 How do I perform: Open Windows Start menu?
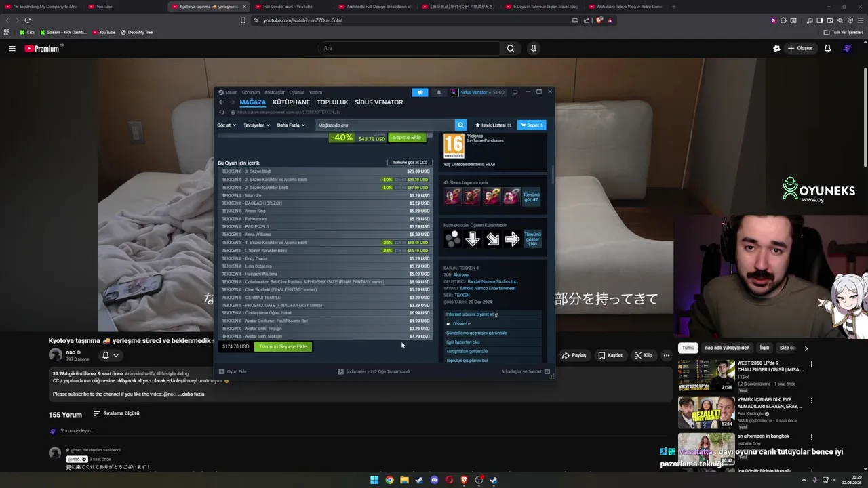374,480
